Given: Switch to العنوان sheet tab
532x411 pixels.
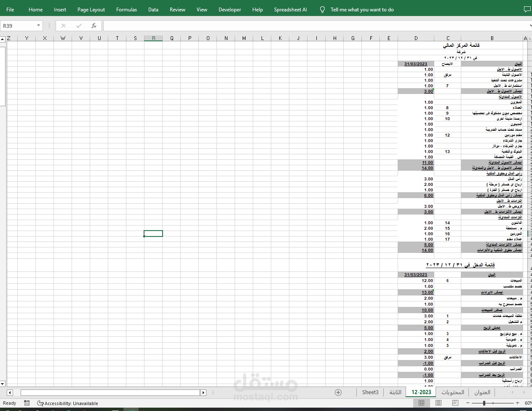Looking at the screenshot, I should 482,392.
